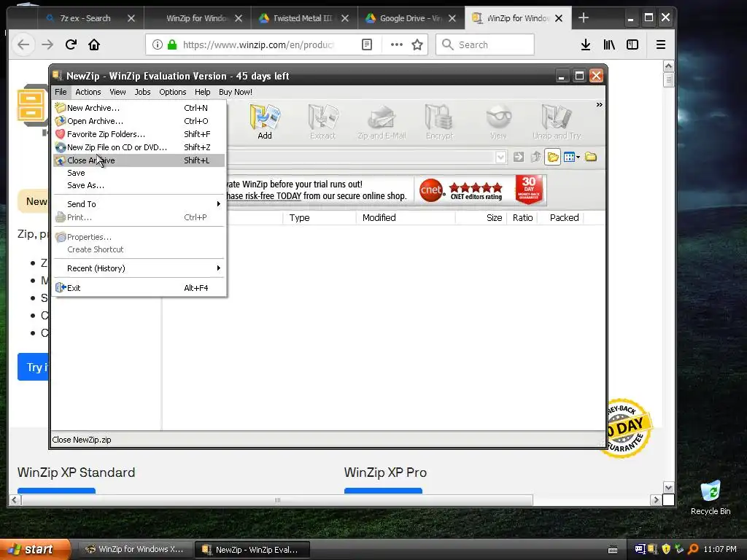Click the Encrypt toolbar icon
Viewport: 747px width, 560px height.
click(440, 122)
